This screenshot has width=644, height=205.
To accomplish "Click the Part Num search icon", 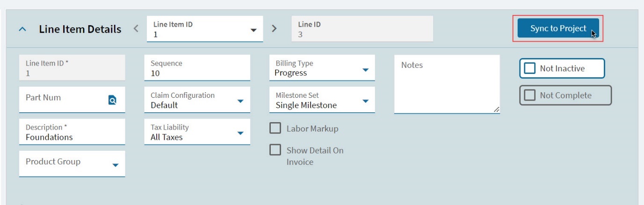I will (112, 100).
